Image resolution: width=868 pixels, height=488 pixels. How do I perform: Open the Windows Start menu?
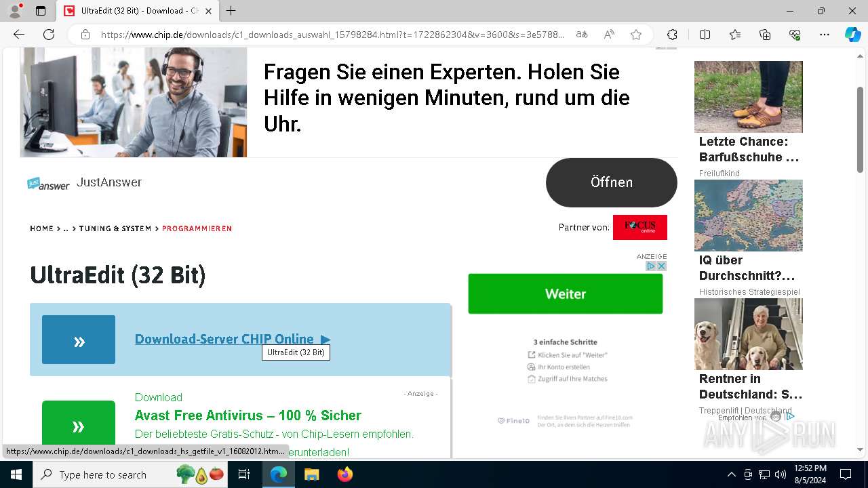[x=16, y=474]
